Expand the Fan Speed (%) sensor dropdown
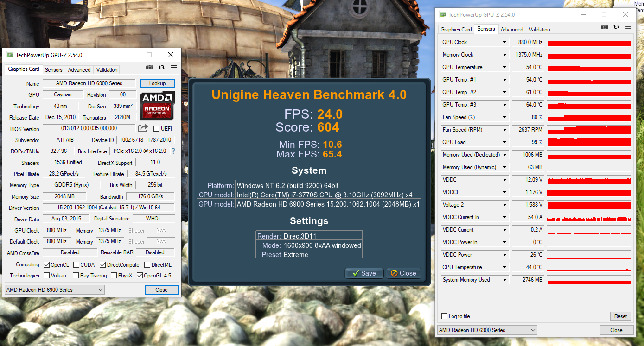Viewport: 644px width, 346px height. pyautogui.click(x=504, y=117)
